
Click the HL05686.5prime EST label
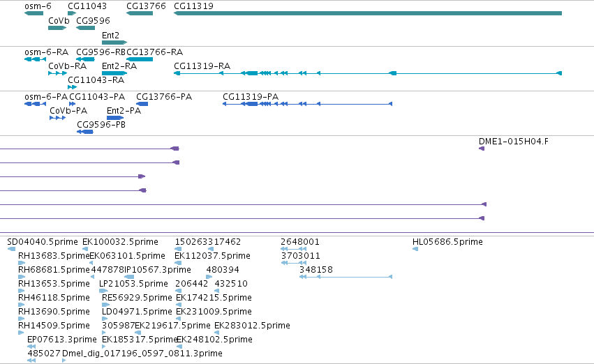click(x=448, y=242)
